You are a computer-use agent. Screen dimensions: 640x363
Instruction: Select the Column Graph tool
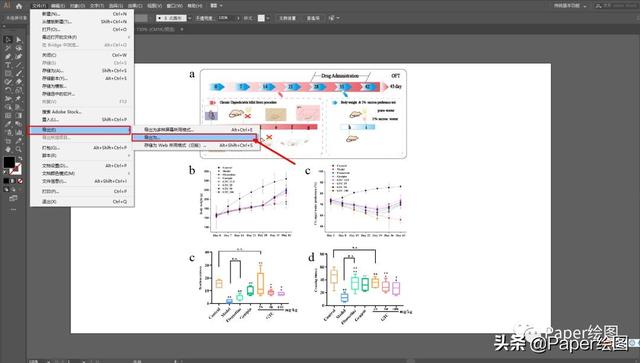pyautogui.click(x=18, y=132)
